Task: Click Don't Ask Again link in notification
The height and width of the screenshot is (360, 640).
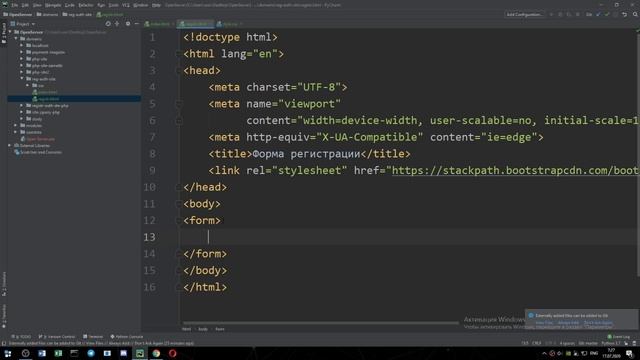Action: tap(598, 322)
